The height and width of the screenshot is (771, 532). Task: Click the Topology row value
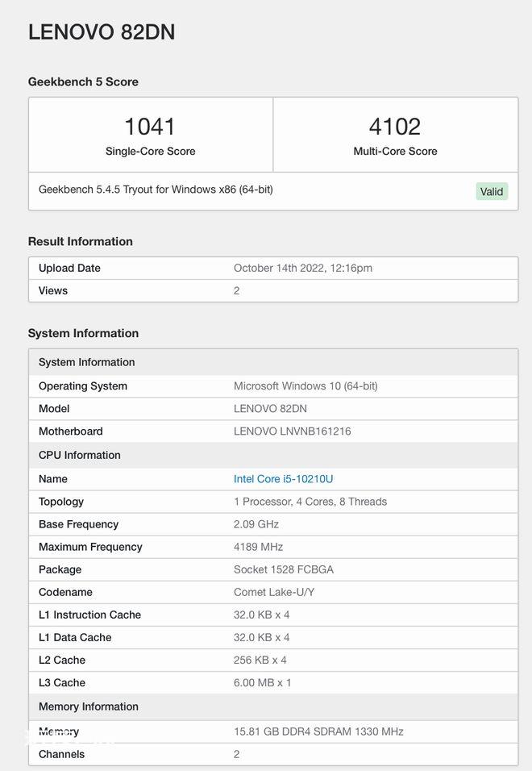[x=310, y=502]
